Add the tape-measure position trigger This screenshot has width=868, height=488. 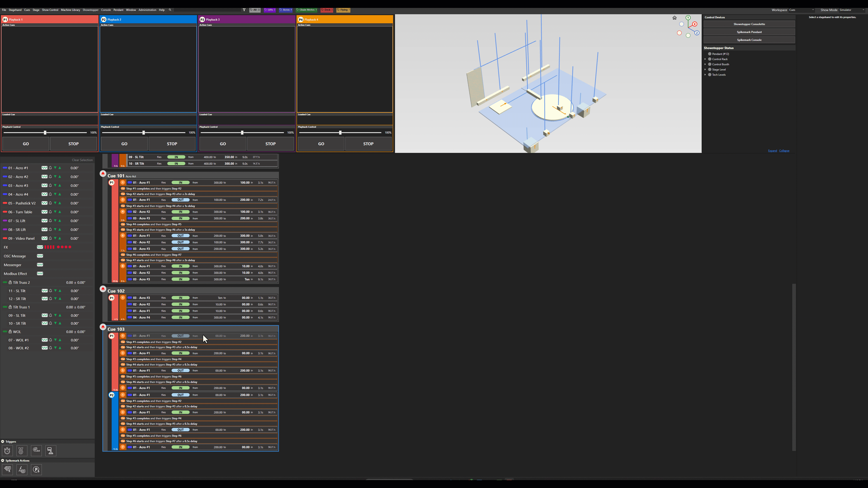(x=36, y=451)
